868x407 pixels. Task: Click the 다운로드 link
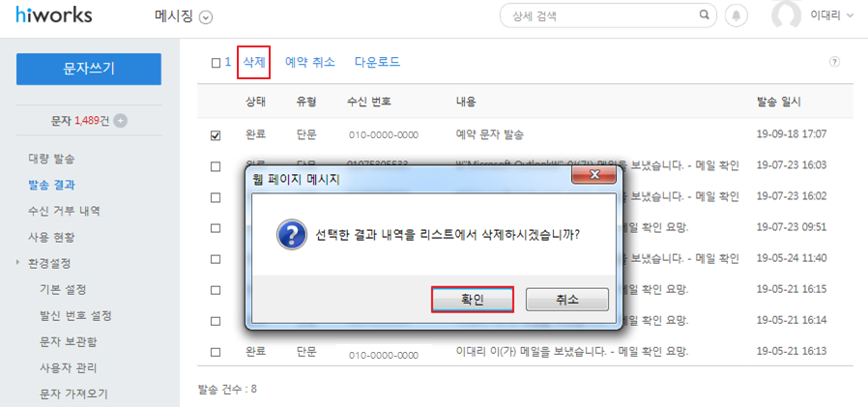click(x=378, y=62)
